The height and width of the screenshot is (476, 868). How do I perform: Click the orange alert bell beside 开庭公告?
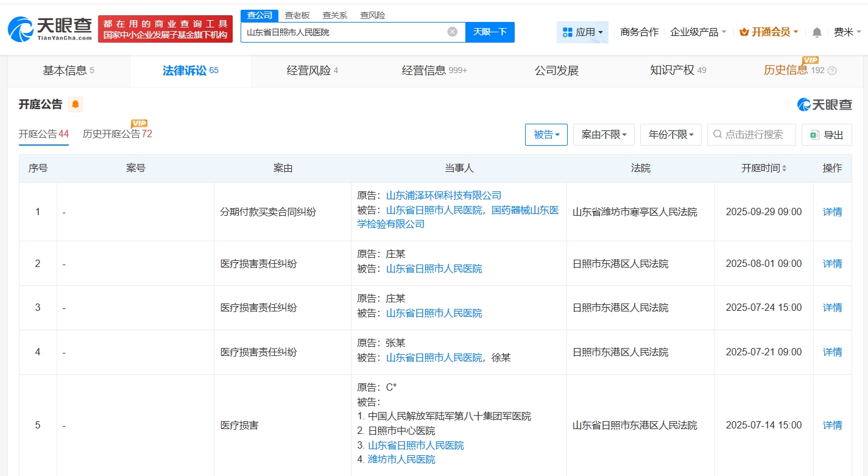click(x=76, y=104)
